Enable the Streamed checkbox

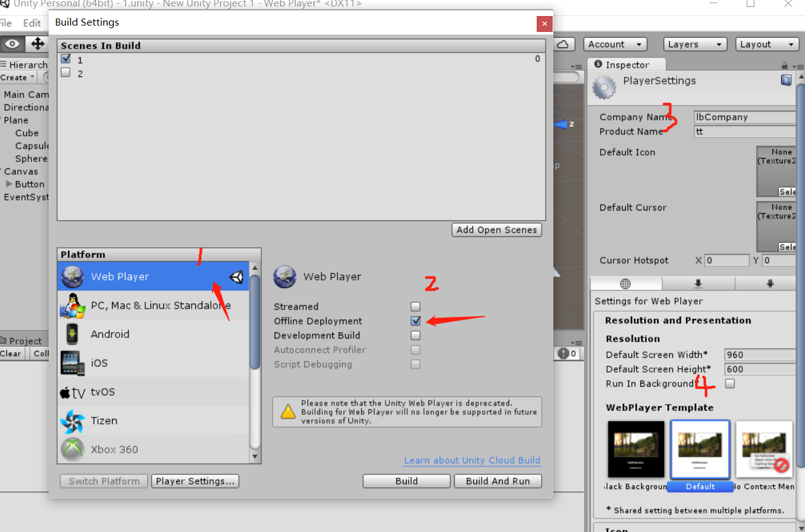click(x=415, y=306)
